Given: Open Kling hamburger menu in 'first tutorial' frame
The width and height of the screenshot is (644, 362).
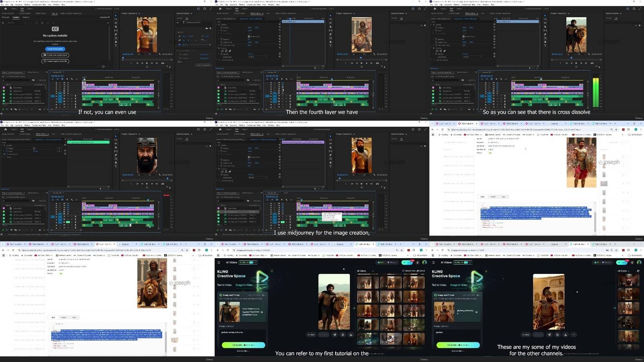Looking at the screenshot, I should point(219,263).
